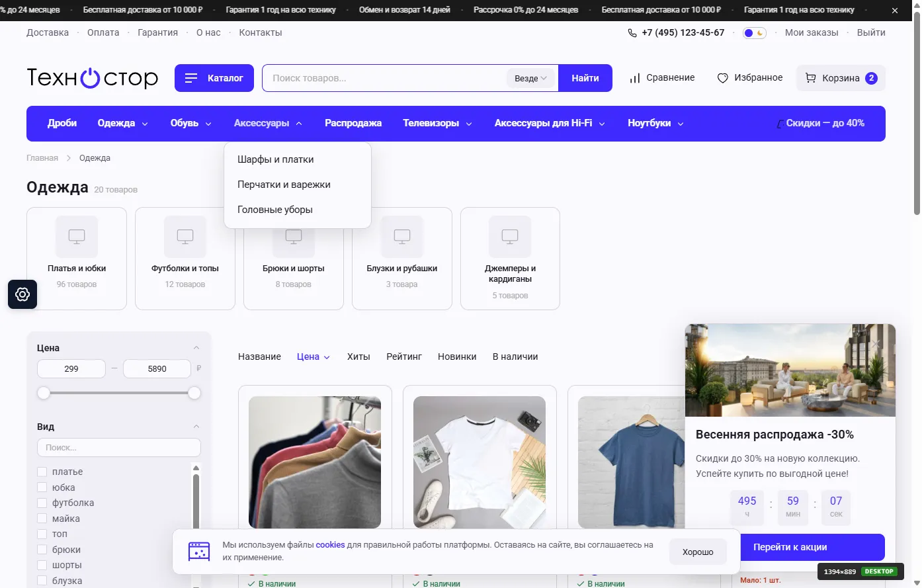Click the settings gear icon on left edge

[x=22, y=294]
